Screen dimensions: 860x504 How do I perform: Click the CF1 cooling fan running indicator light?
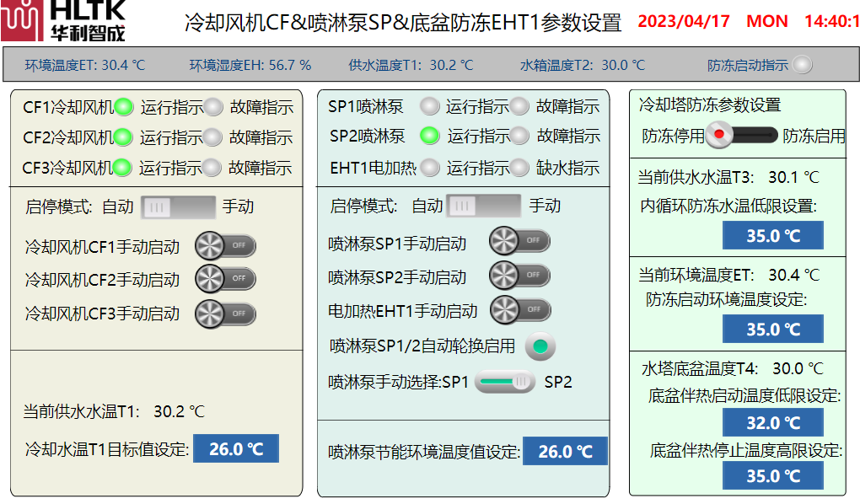click(x=124, y=107)
